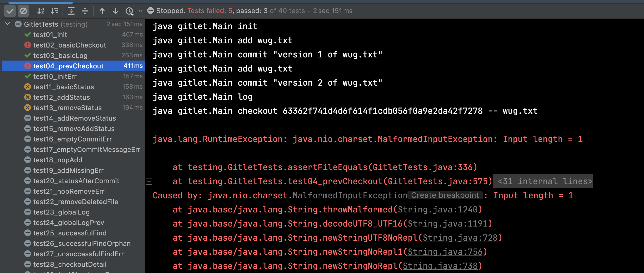
Task: Toggle the Show Passed tests filter
Action: coord(10,11)
